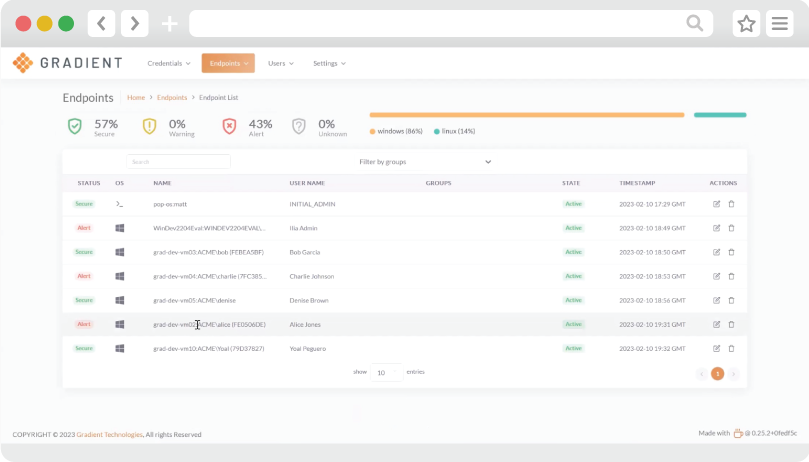
Task: Open a new tab with plus icon
Action: coord(169,24)
